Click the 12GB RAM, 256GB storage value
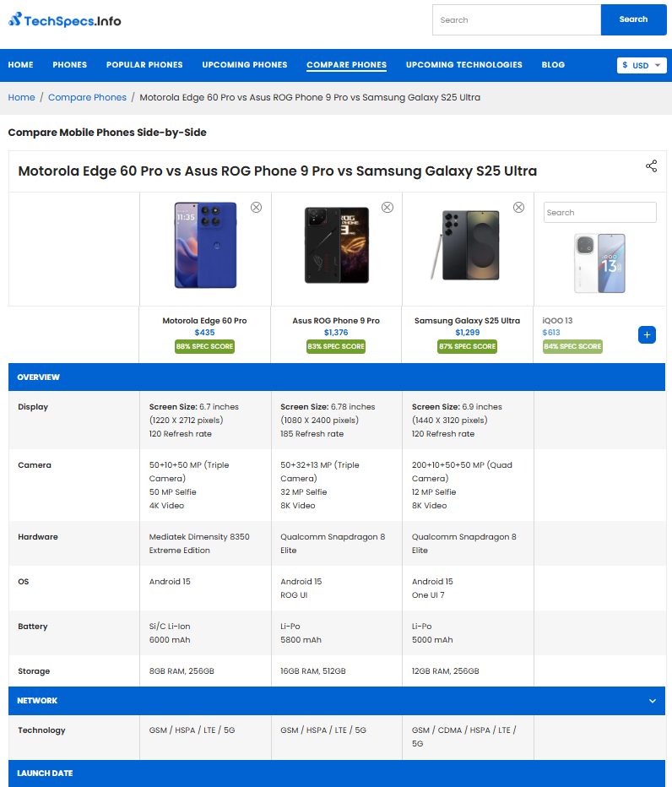 [x=446, y=671]
